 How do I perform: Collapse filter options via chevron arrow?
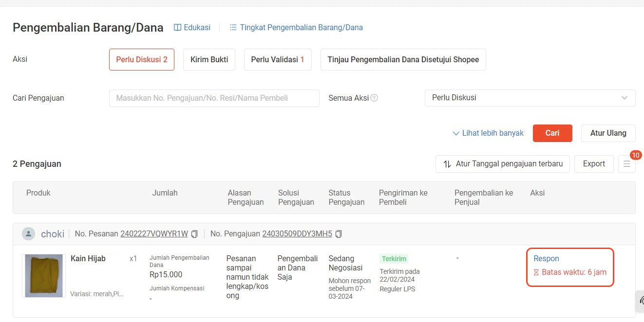(x=456, y=133)
